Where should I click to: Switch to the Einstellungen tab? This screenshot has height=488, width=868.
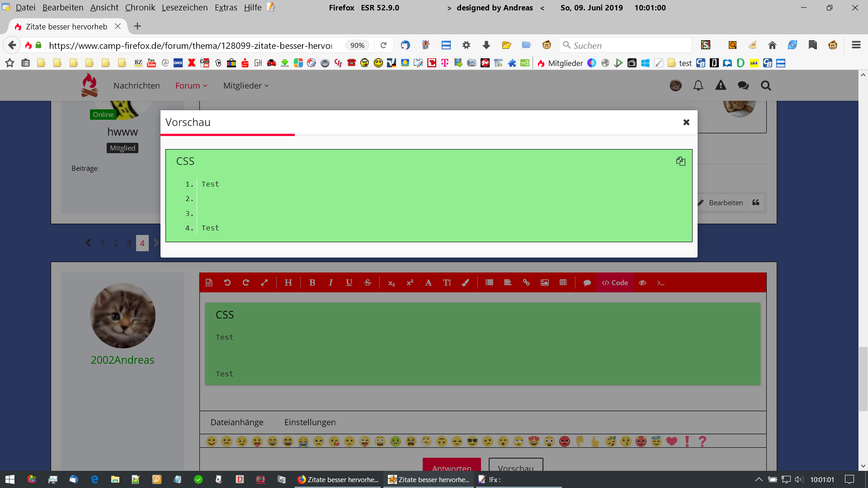point(310,422)
